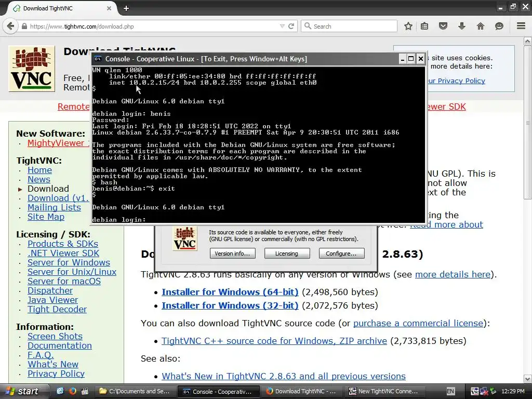
Task: Click network disconnected icon in system tray
Action: [484, 392]
